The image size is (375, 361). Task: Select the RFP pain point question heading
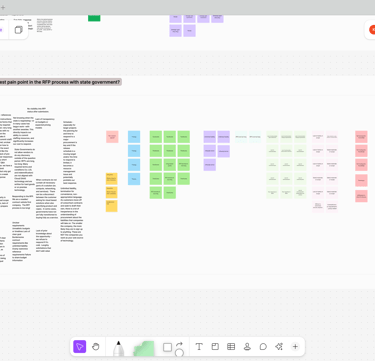tap(60, 82)
